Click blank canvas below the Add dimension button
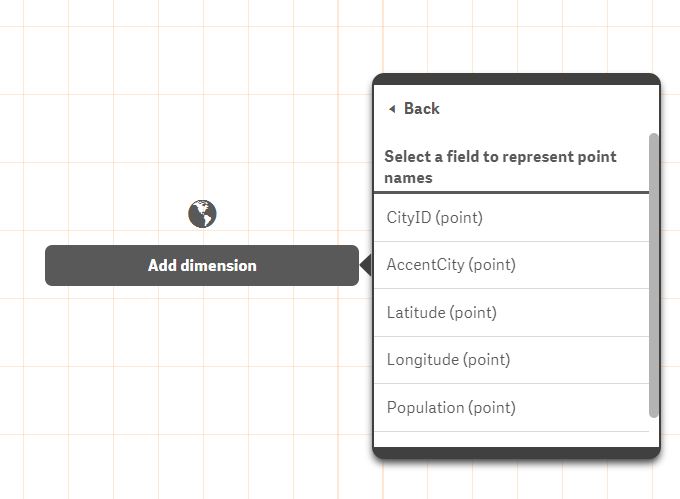This screenshot has height=499, width=680. (202, 380)
